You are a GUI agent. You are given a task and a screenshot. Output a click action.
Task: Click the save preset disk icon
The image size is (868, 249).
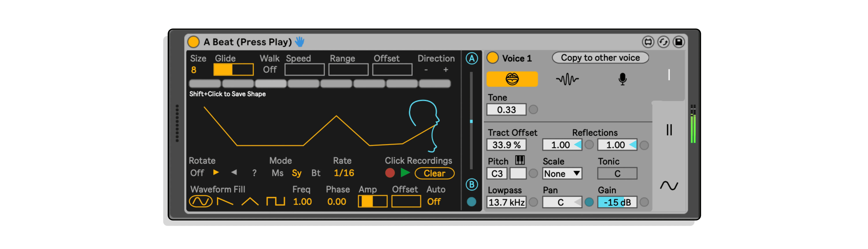tap(679, 42)
